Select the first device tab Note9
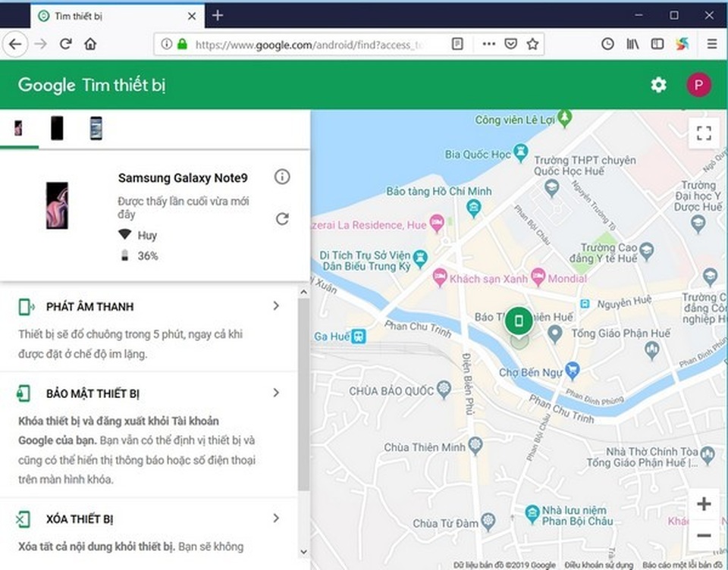Viewport: 728px width, 570px height. [18, 127]
